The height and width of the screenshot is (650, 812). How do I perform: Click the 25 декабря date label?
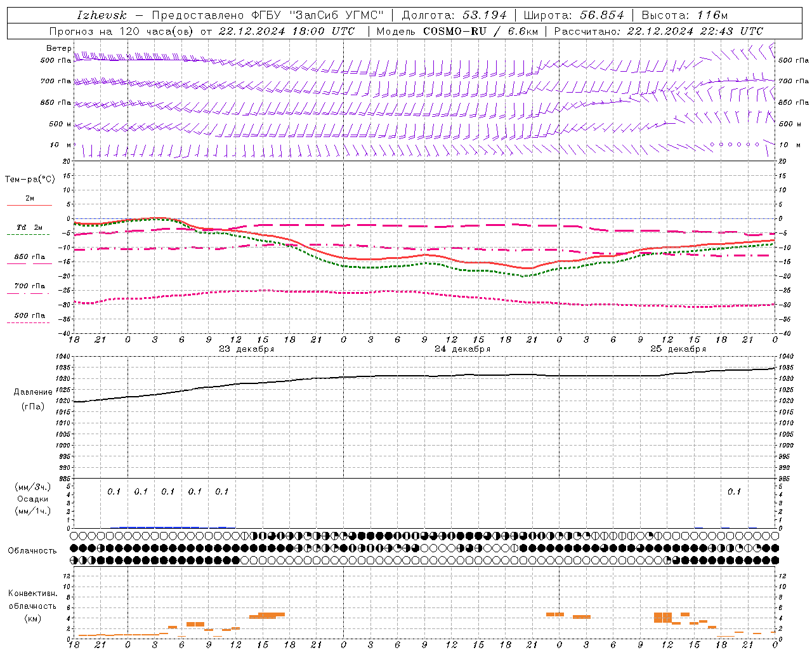tap(678, 349)
